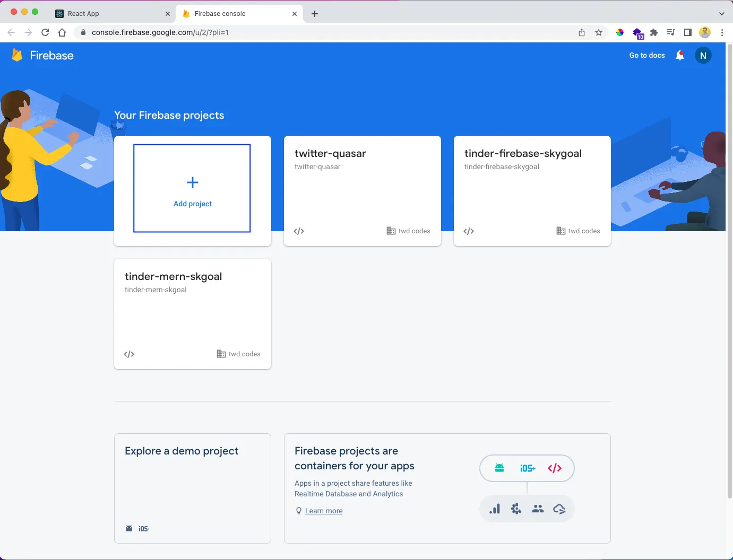This screenshot has width=733, height=560.
Task: Click the Firebase flame logo
Action: 17,55
